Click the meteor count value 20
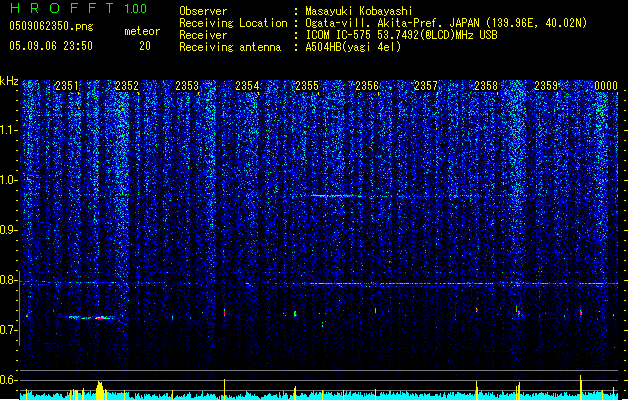Screen dimensions: 629x400 point(145,46)
